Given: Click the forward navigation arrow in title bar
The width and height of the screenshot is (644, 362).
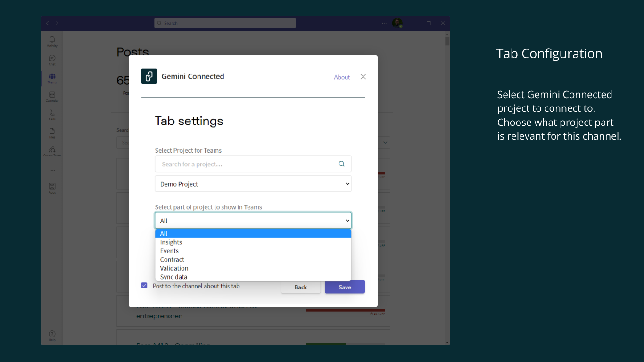Looking at the screenshot, I should click(x=57, y=23).
